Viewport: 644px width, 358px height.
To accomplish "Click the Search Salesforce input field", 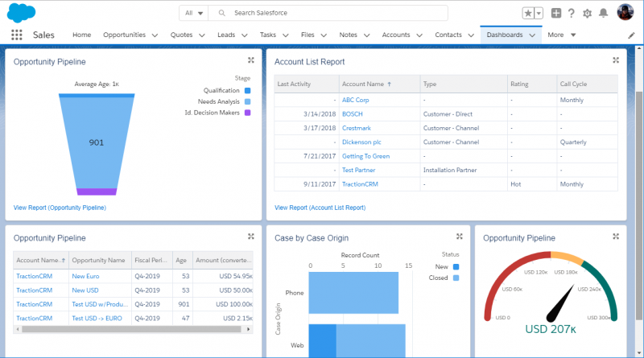I will (x=328, y=13).
